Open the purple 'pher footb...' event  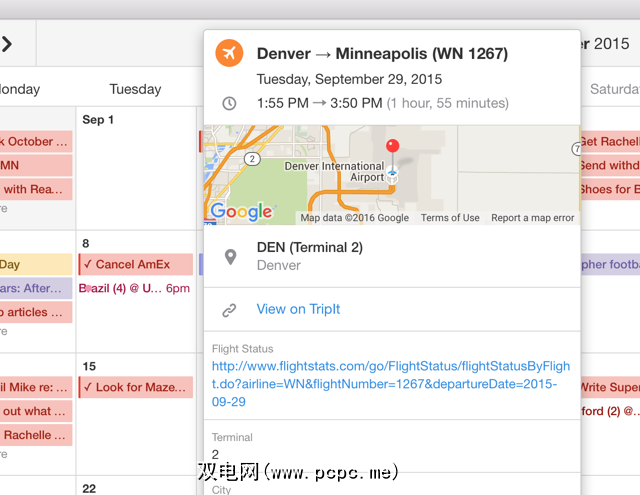(610, 264)
